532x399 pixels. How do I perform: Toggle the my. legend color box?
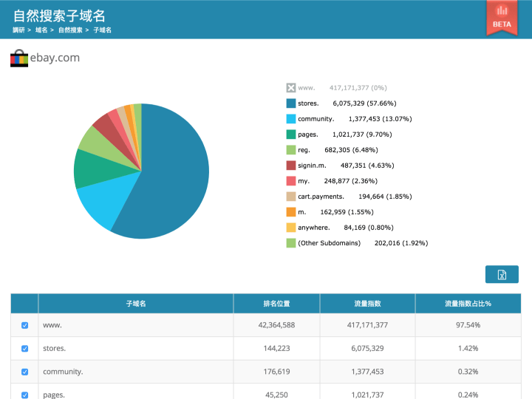point(291,181)
